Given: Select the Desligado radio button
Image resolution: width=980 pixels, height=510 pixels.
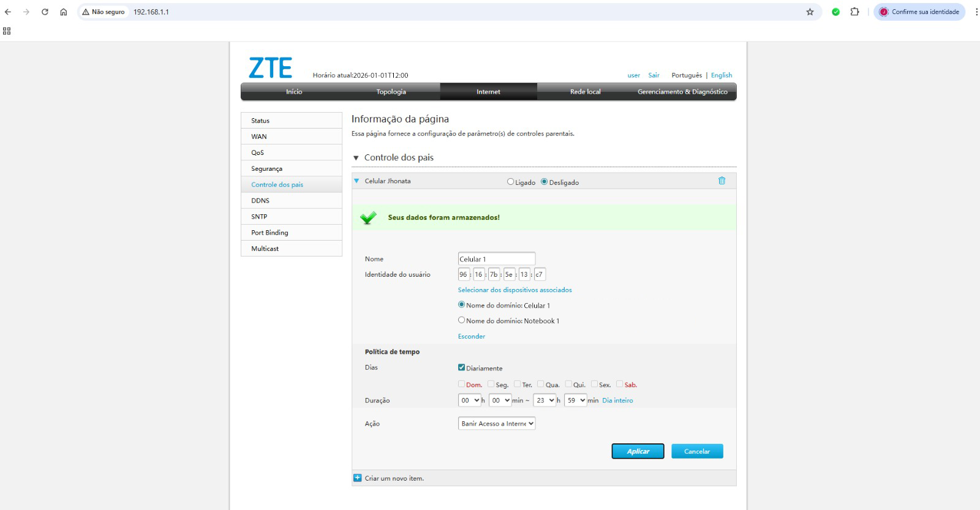Looking at the screenshot, I should tap(544, 182).
